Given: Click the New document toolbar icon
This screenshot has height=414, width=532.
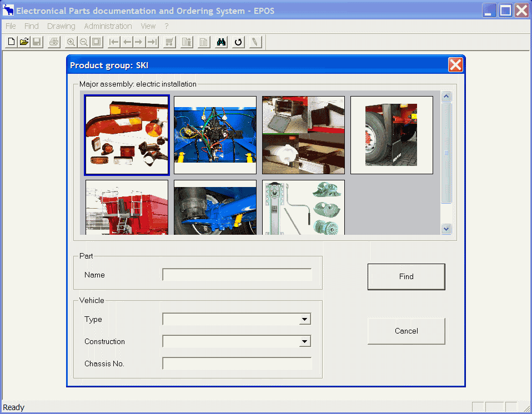Looking at the screenshot, I should click(x=11, y=42).
